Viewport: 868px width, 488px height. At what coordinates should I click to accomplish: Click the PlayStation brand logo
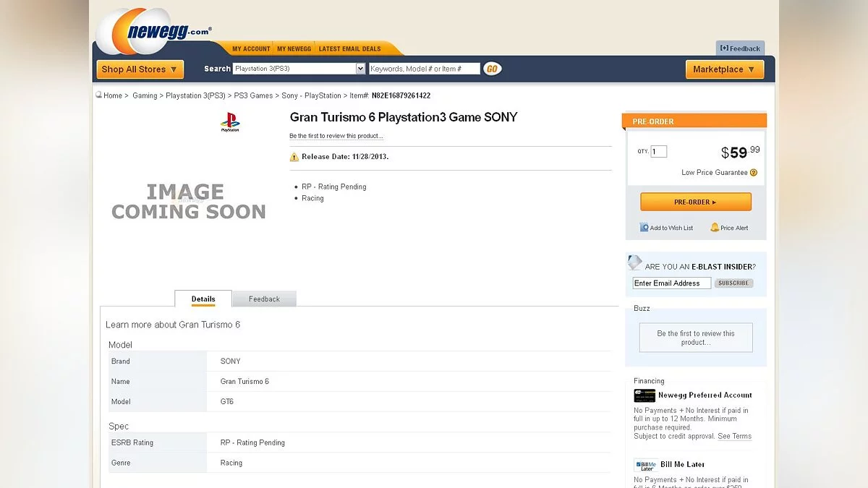tap(230, 122)
